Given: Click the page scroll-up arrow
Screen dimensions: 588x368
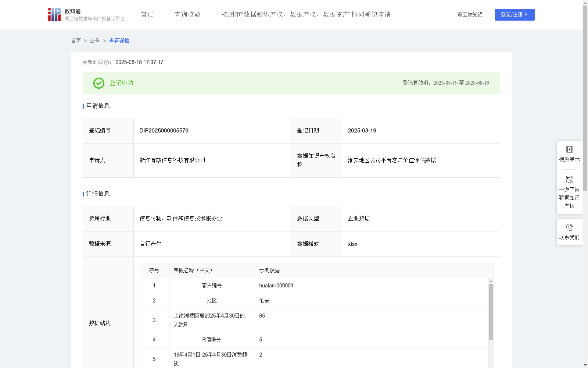Looking at the screenshot, I should click(x=585, y=3).
